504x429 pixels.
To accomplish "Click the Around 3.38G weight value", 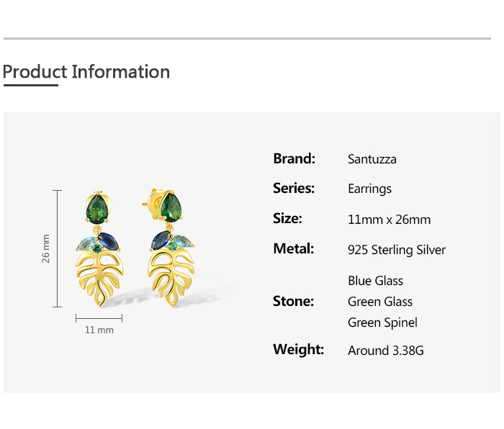I will coord(385,351).
